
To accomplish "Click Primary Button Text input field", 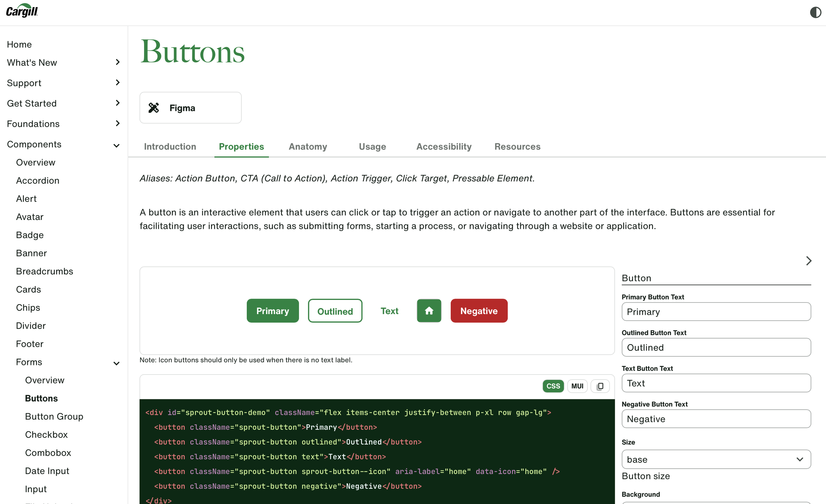I will [x=716, y=312].
